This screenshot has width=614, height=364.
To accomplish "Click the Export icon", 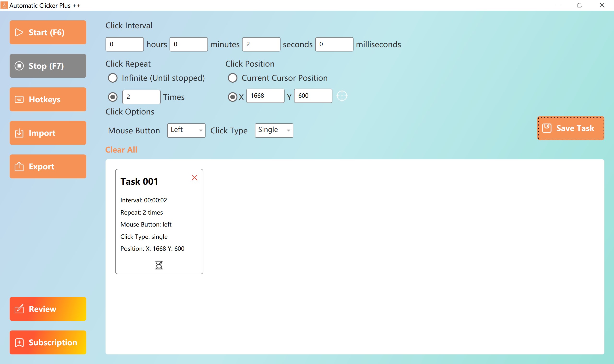I will [x=19, y=166].
